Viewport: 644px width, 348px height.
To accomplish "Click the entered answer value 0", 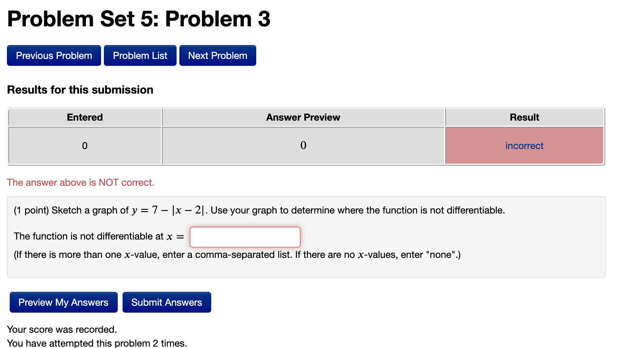I will coord(84,146).
